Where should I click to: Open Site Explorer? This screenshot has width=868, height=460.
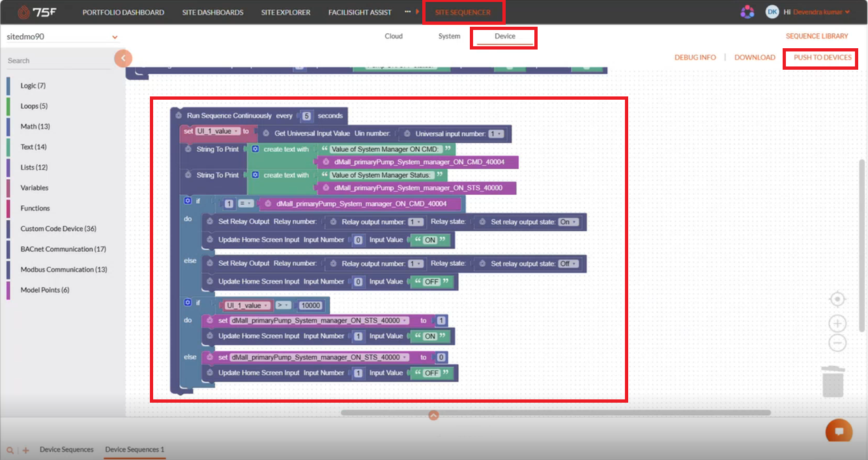285,12
